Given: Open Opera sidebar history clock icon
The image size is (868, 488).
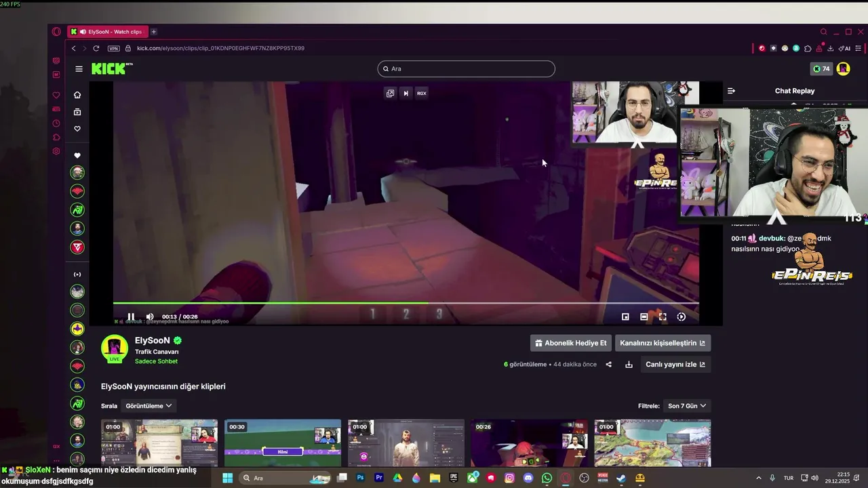Looking at the screenshot, I should coord(56,123).
